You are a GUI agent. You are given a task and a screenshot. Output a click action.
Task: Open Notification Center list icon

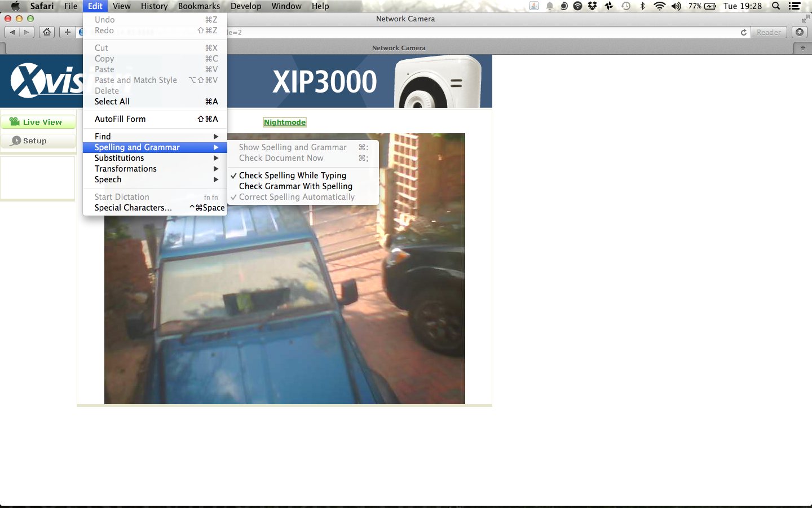tap(795, 6)
